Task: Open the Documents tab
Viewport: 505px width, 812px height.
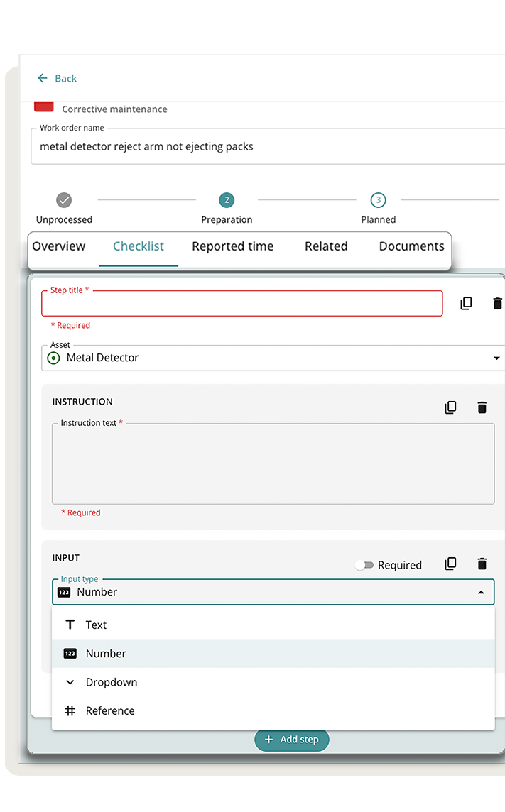Action: tap(411, 246)
